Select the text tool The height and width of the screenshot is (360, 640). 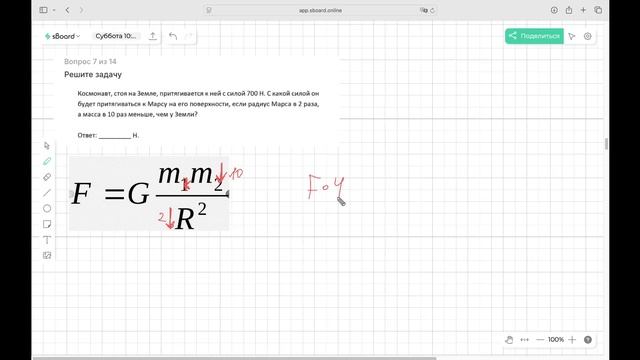[x=47, y=240]
